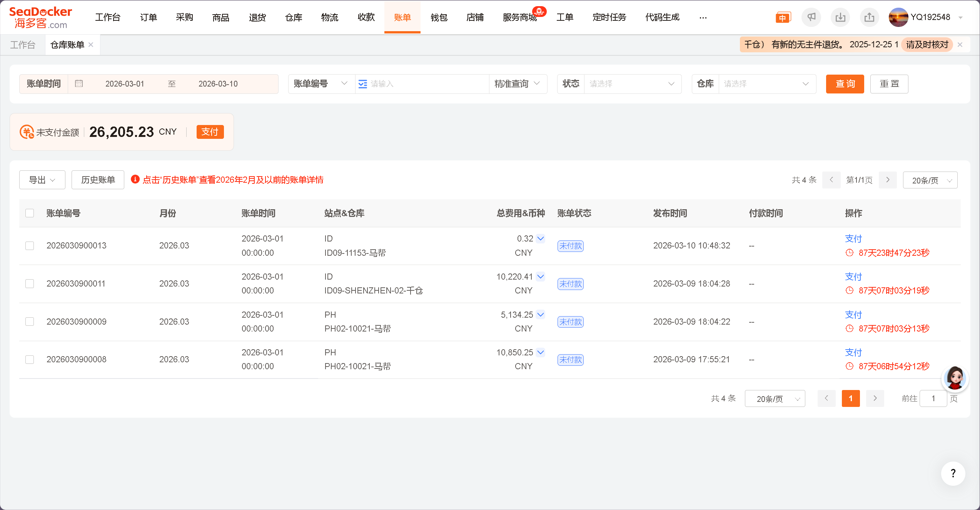
Task: Expand fee details for 10,220.41 amount
Action: (x=541, y=277)
